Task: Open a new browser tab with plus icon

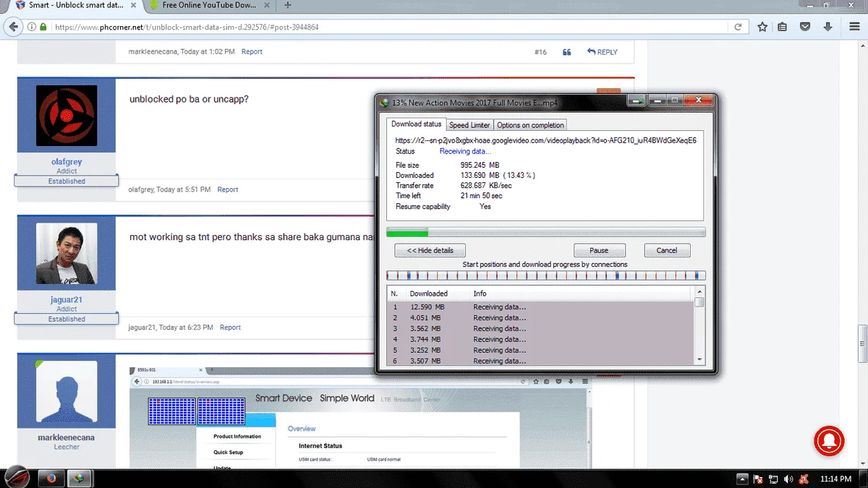Action: [x=288, y=6]
